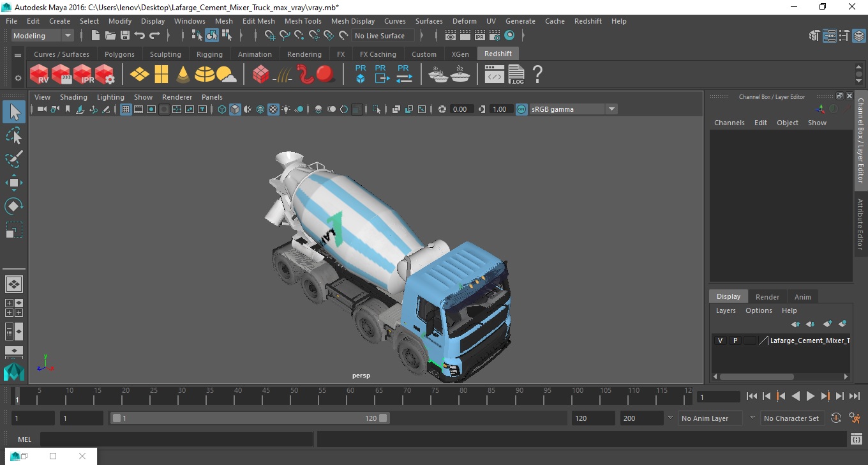Open the File menu

pyautogui.click(x=11, y=21)
